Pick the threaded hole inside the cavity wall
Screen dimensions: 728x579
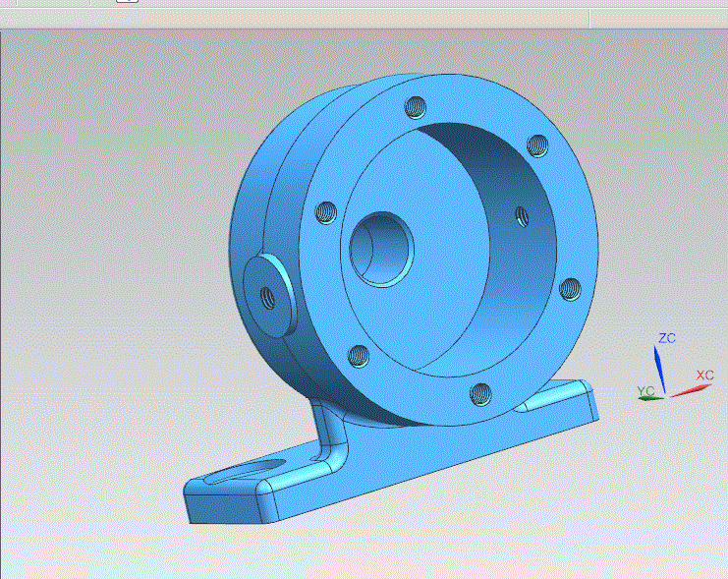(522, 216)
